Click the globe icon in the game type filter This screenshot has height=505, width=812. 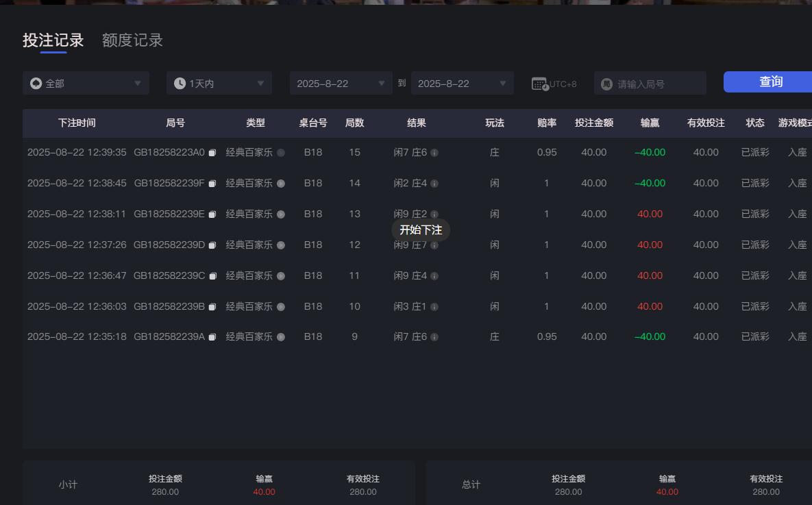(x=35, y=82)
